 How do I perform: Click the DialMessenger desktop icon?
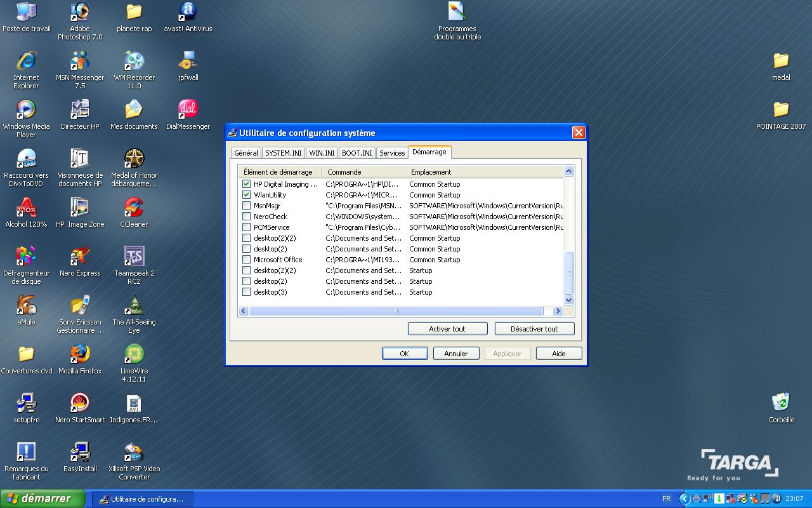tap(188, 115)
